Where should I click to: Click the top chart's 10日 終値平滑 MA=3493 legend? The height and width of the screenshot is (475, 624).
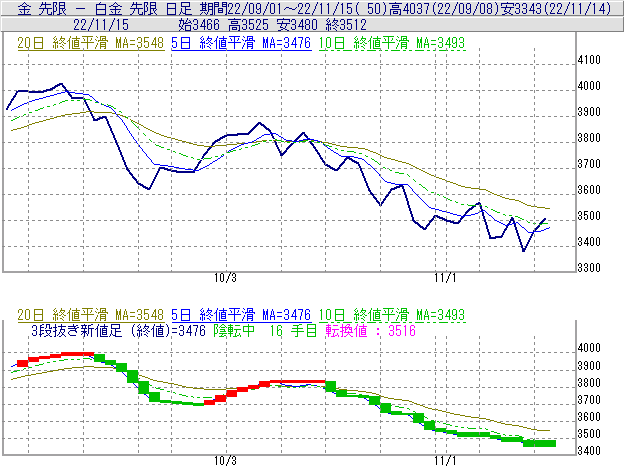[392, 43]
